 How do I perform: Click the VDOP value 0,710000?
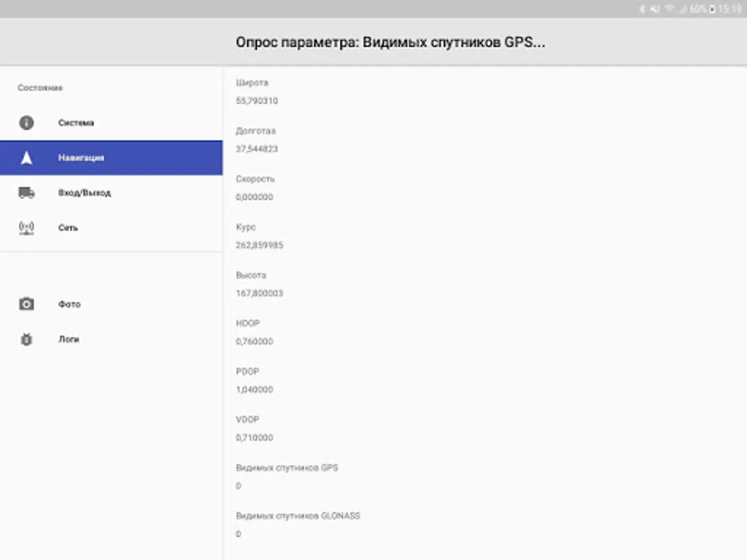255,437
